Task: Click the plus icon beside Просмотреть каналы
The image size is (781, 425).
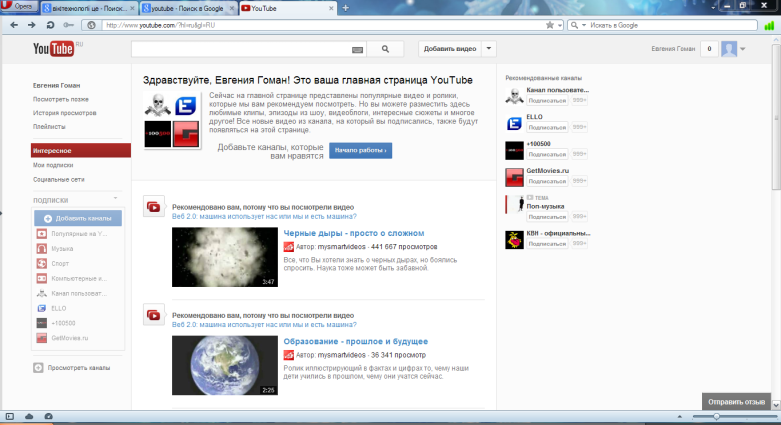Action: 38,368
